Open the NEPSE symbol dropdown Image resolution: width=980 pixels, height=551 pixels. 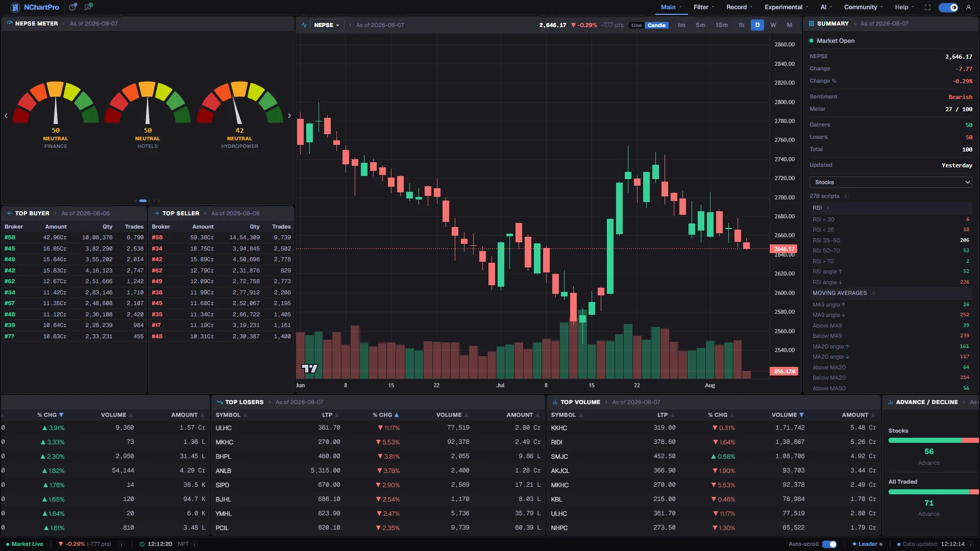pyautogui.click(x=327, y=25)
